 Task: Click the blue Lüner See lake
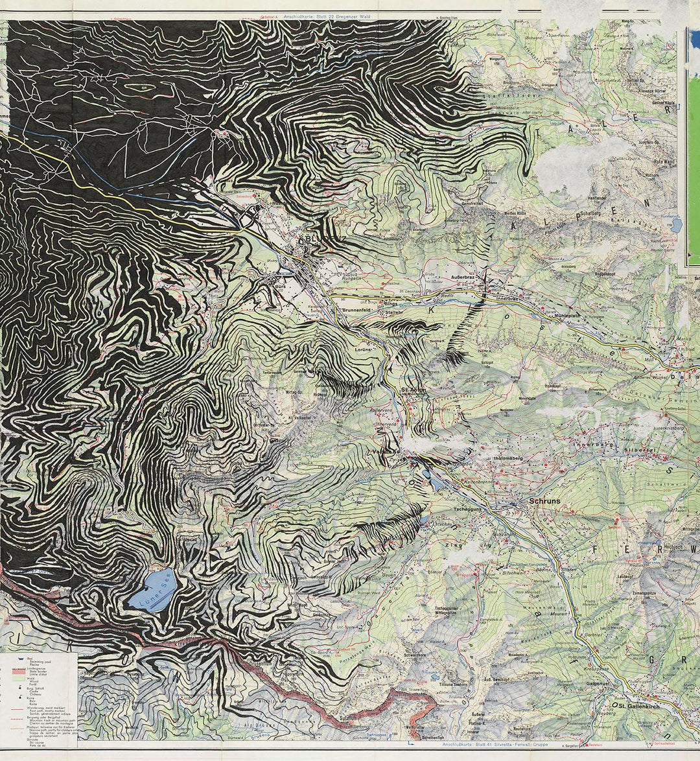coord(152,590)
